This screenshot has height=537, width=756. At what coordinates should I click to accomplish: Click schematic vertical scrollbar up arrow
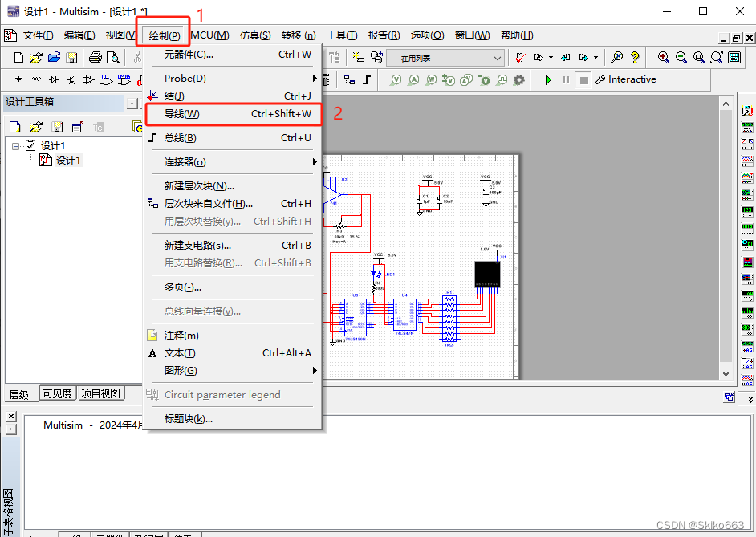click(726, 104)
